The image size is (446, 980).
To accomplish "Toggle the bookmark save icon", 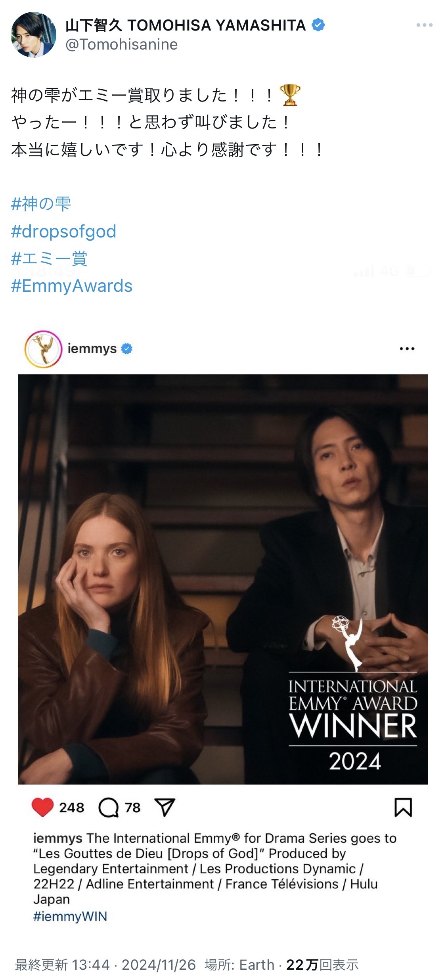I will click(403, 808).
